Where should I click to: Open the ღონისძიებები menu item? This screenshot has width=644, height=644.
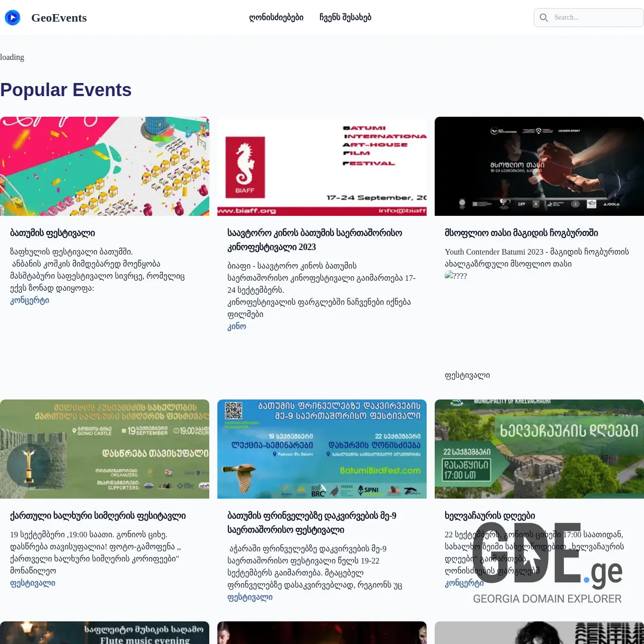point(276,18)
